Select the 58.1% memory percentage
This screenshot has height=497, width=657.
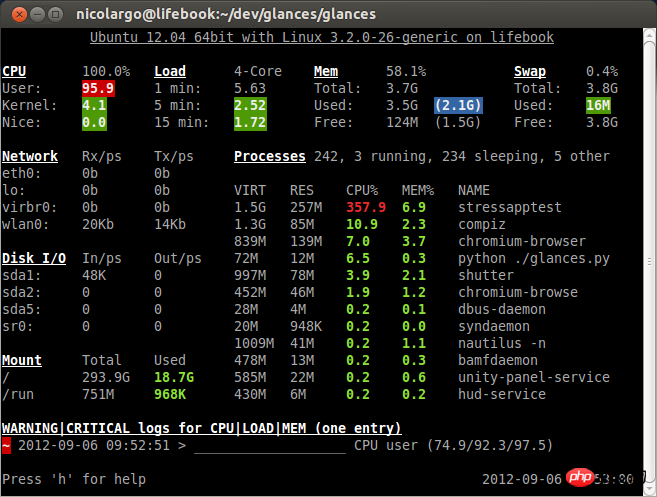click(x=406, y=71)
